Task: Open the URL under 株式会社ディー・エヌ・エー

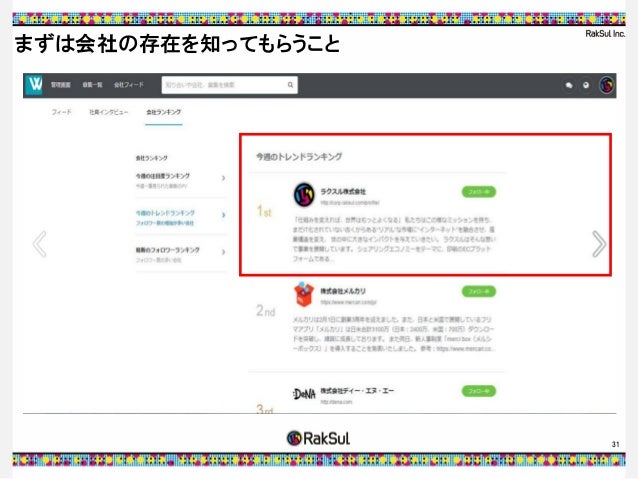Action: [x=336, y=402]
